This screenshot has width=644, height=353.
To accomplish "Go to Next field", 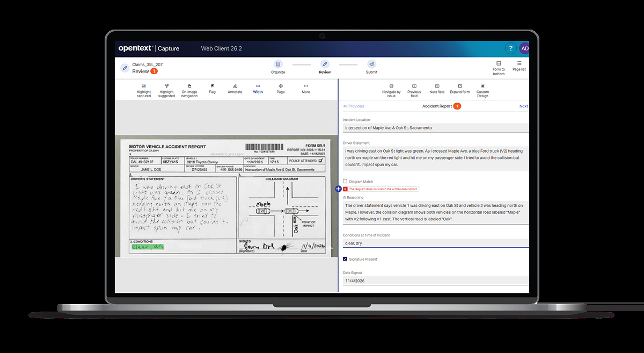I will [437, 89].
